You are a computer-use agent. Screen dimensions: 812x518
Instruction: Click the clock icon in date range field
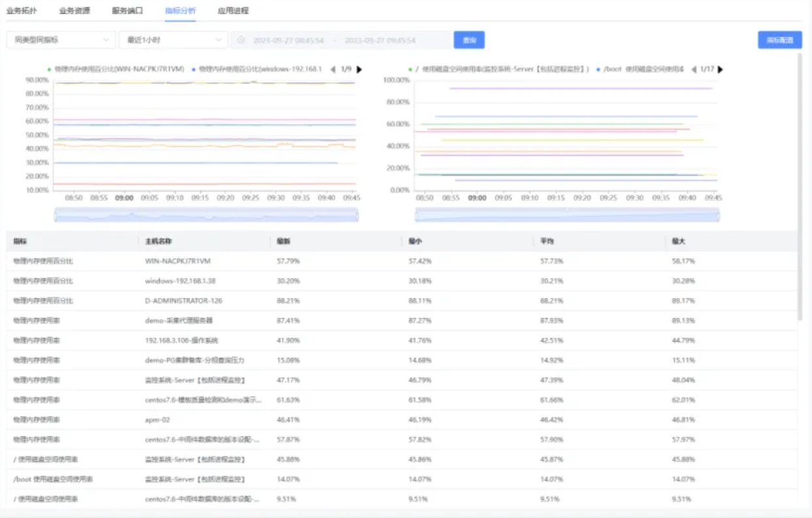[x=240, y=40]
